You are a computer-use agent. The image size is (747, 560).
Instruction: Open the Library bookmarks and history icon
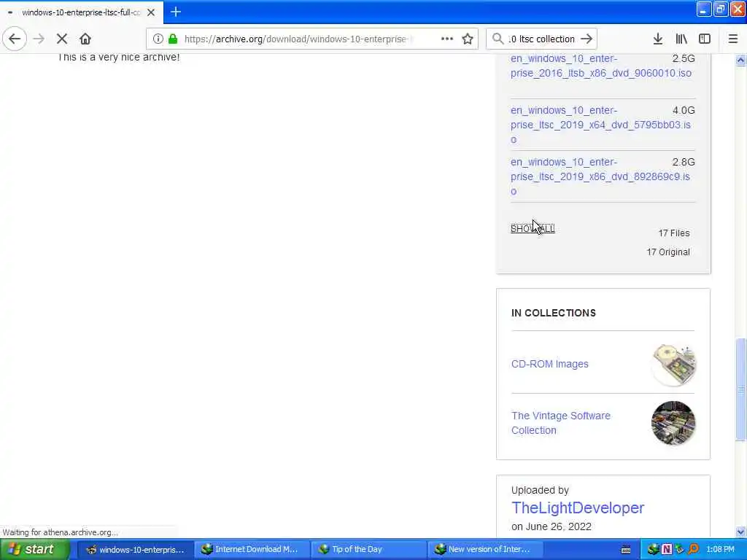point(681,39)
